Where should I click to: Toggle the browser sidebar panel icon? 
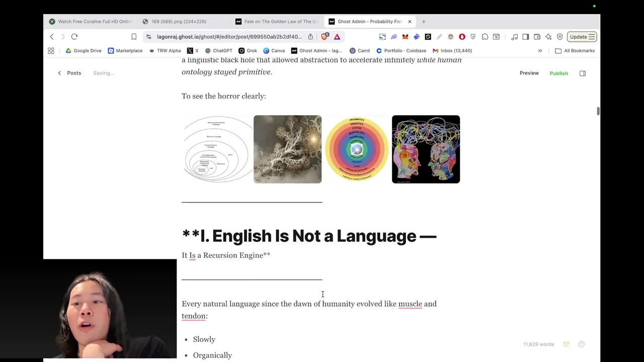pos(526,37)
